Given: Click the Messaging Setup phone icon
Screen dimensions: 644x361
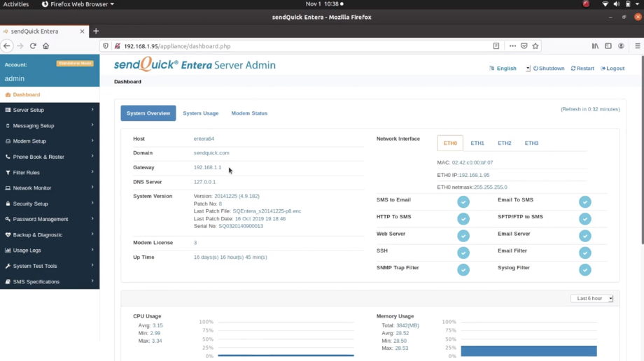Looking at the screenshot, I should 8,126.
